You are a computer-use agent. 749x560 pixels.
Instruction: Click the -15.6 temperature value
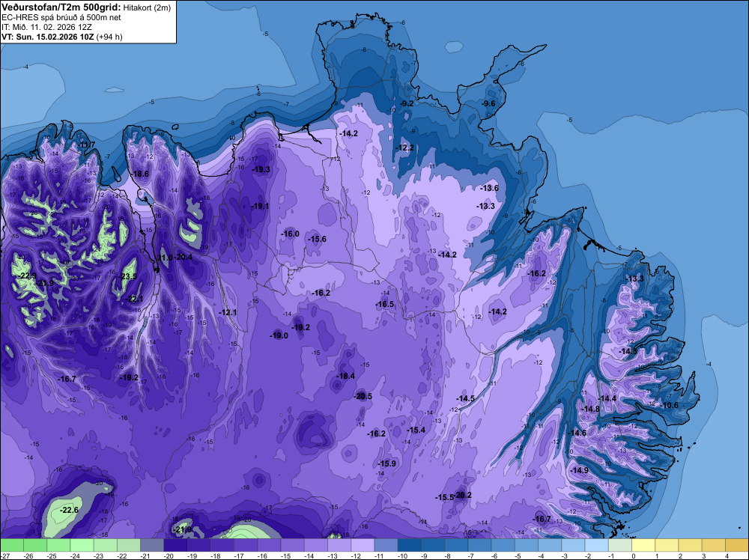click(x=317, y=239)
